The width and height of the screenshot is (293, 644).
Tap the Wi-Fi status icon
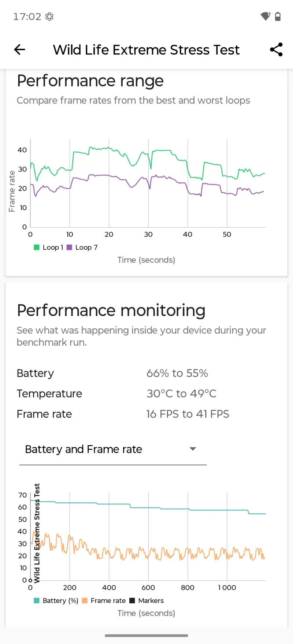(x=265, y=16)
